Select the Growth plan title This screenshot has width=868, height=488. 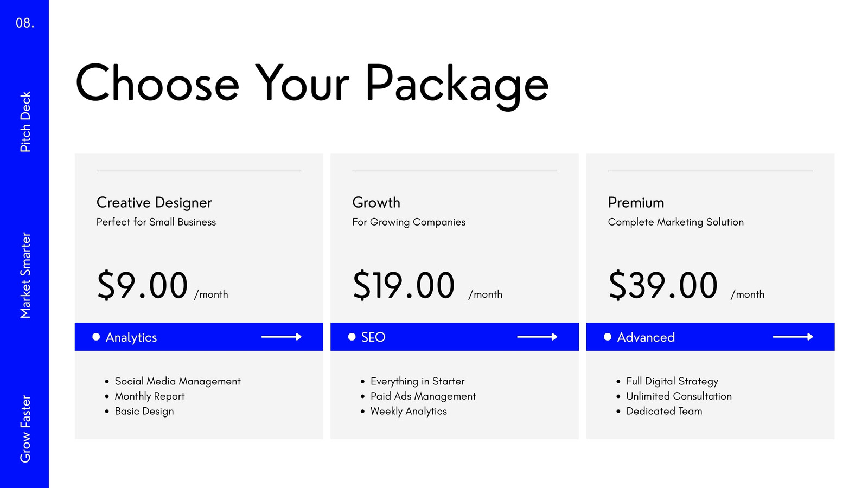coord(376,202)
